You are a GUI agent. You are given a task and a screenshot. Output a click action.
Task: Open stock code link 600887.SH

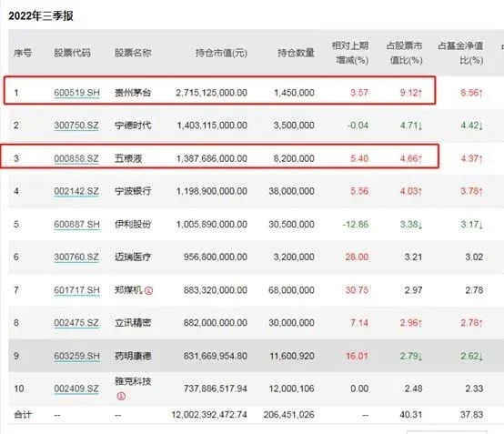point(76,224)
